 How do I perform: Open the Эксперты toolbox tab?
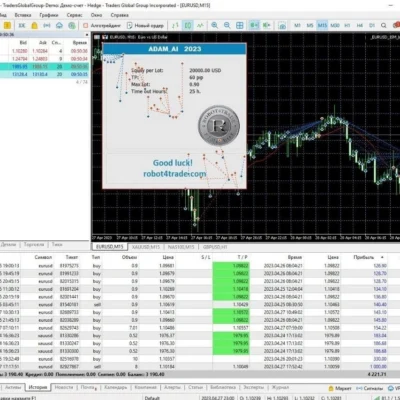pos(253,387)
